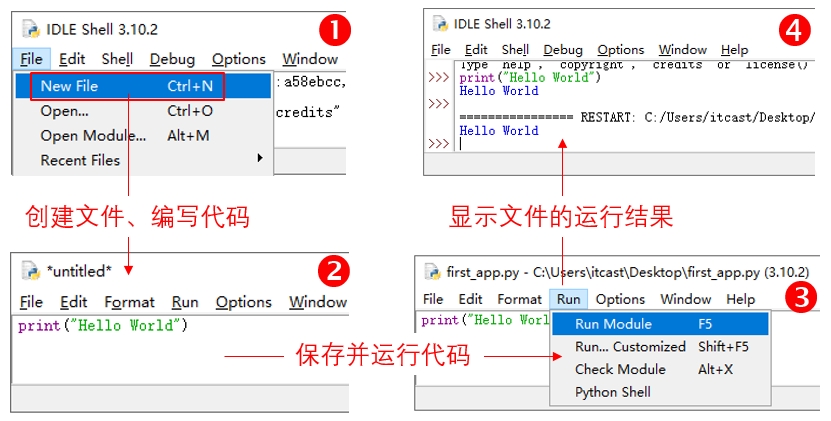Image resolution: width=831 pixels, height=421 pixels.
Task: Open the Edit menu in the untitled editor
Action: point(74,302)
